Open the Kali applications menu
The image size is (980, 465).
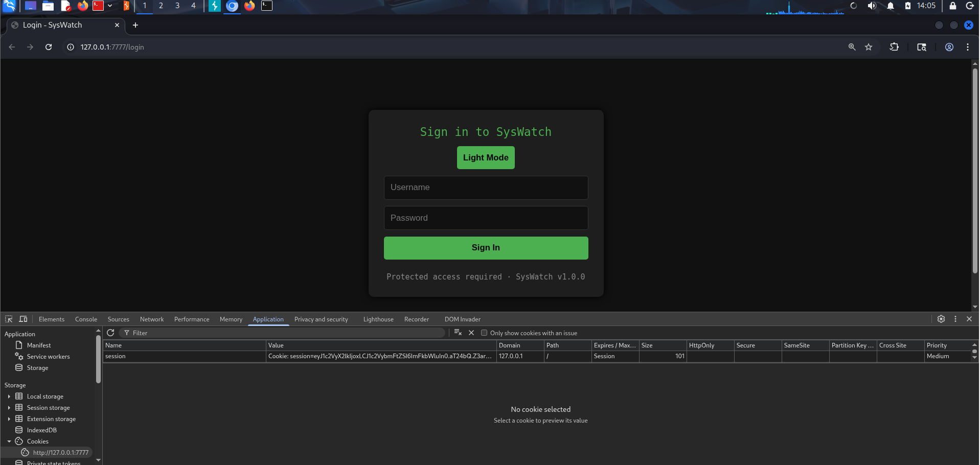tap(9, 6)
